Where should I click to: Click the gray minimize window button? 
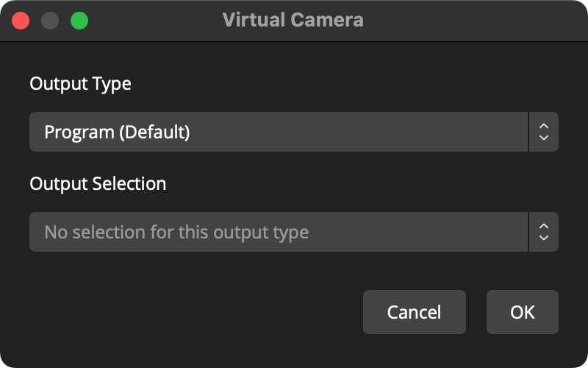[50, 21]
